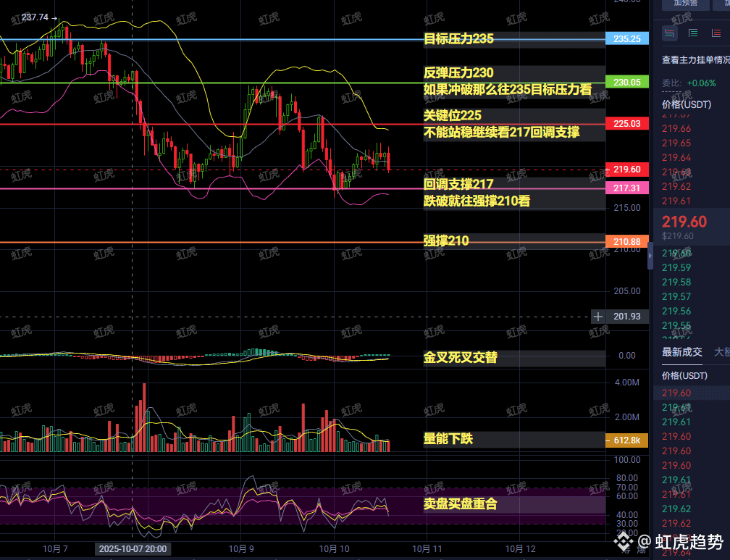Click the 2025-10-07 20:00 time marker
This screenshot has height=560, width=730.
click(x=133, y=548)
